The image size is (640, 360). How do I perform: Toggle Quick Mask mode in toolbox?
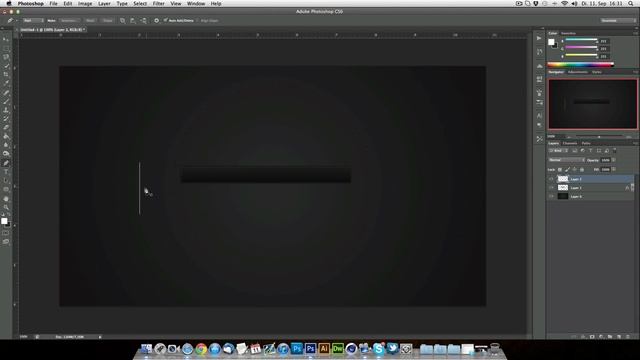(6, 233)
